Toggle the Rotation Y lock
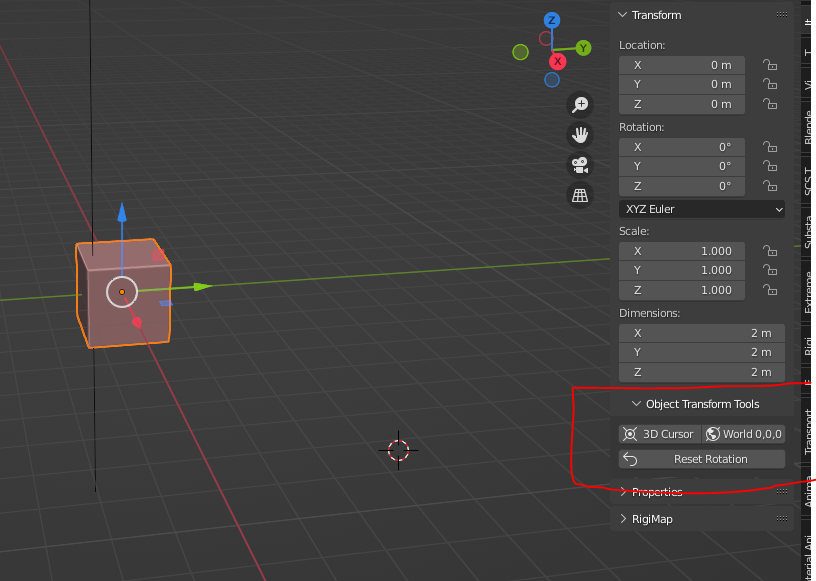The width and height of the screenshot is (816, 581). pos(770,166)
